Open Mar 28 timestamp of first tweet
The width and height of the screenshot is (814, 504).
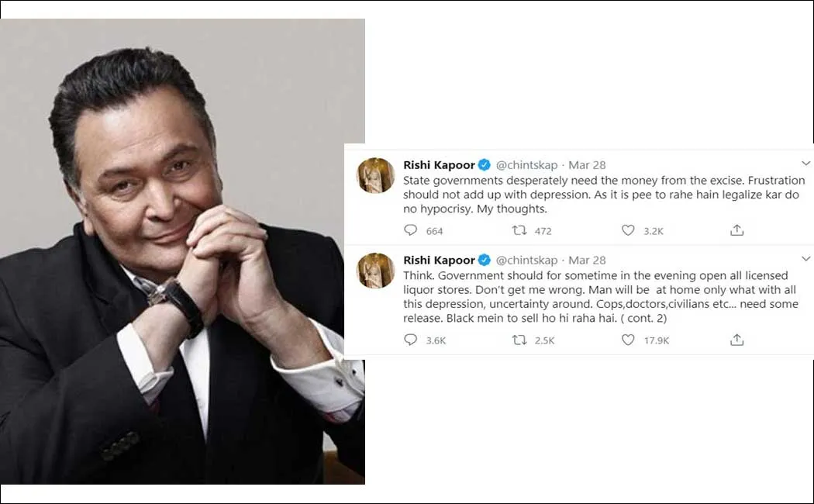[587, 165]
